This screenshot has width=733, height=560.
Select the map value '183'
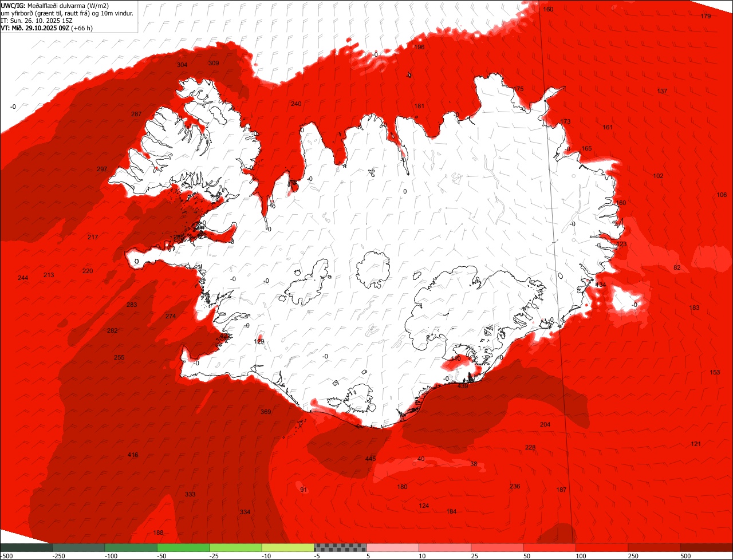694,307
